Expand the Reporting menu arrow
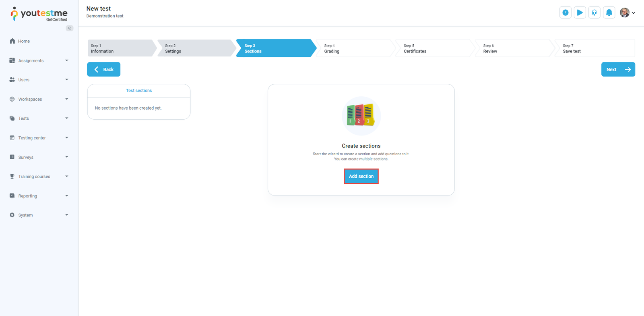 67,196
